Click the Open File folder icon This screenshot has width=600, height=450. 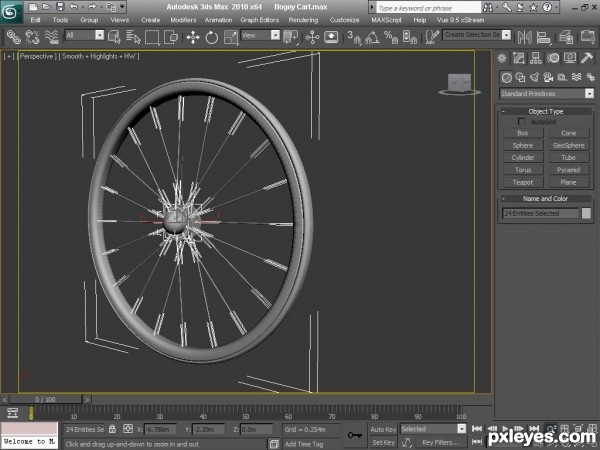coord(47,7)
